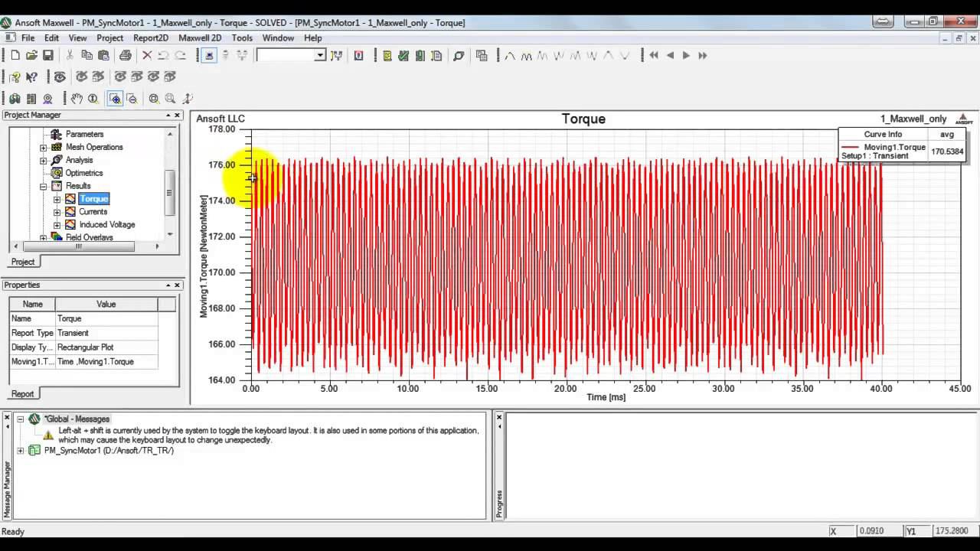This screenshot has height=551, width=980.
Task: Select the Optimetrics tree item
Action: (x=84, y=173)
